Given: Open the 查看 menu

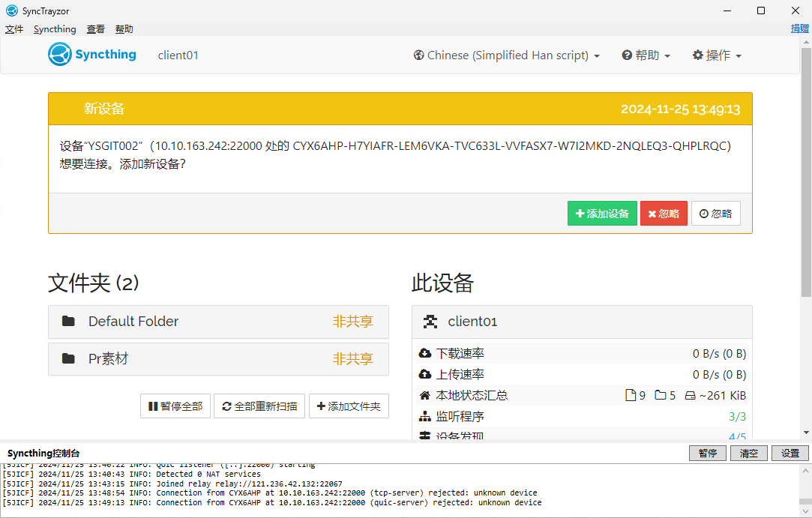Looking at the screenshot, I should pos(95,29).
